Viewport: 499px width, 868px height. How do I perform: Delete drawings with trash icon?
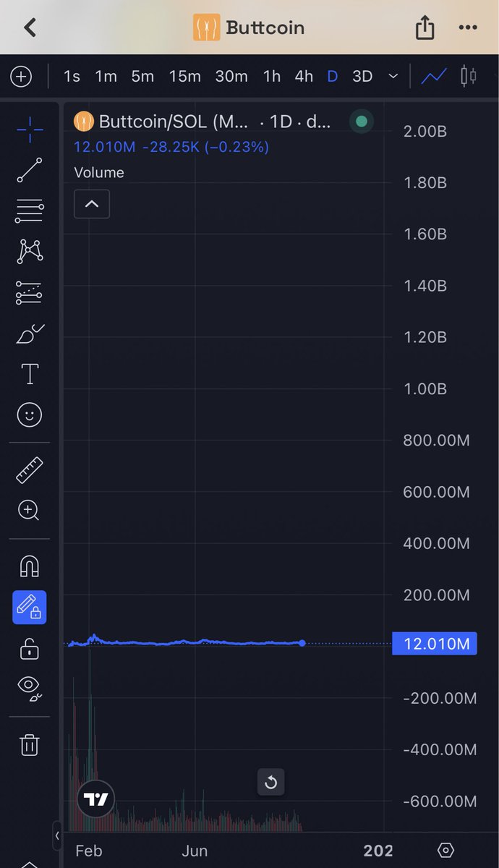(x=30, y=744)
